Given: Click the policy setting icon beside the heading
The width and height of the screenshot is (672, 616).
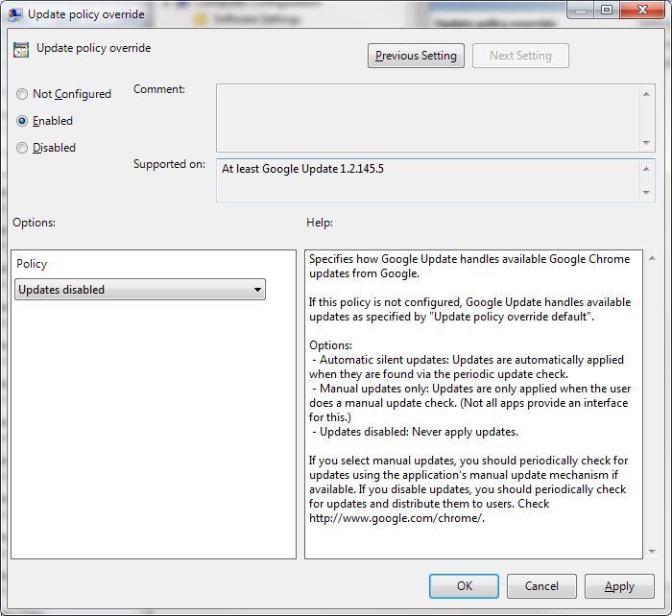Looking at the screenshot, I should (x=21, y=50).
